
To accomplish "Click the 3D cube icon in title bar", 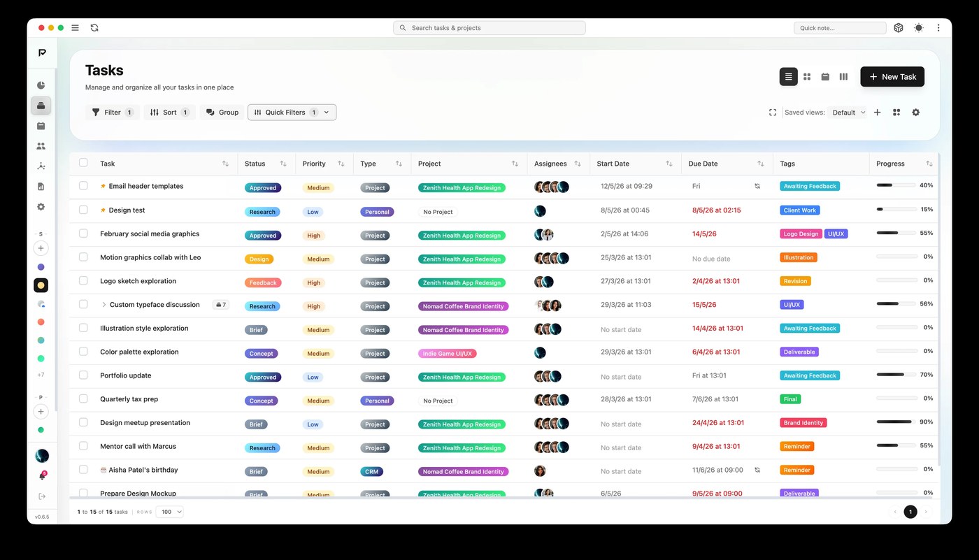I will 899,28.
